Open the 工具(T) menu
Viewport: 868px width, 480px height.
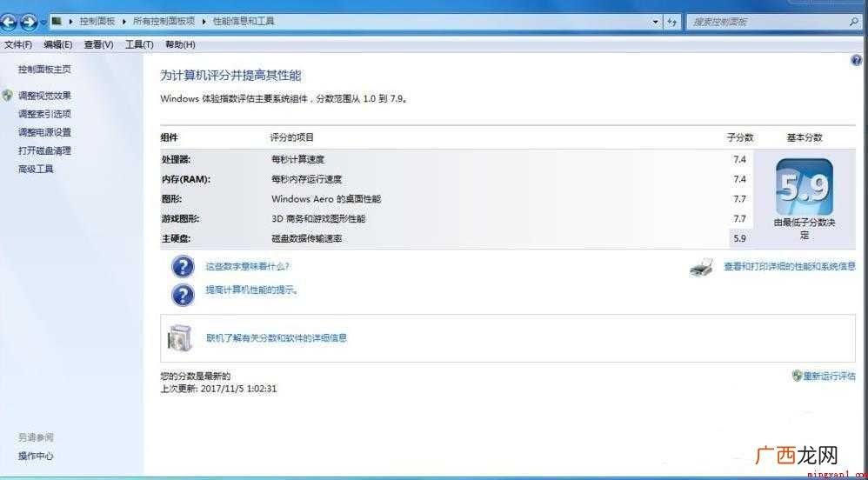139,45
